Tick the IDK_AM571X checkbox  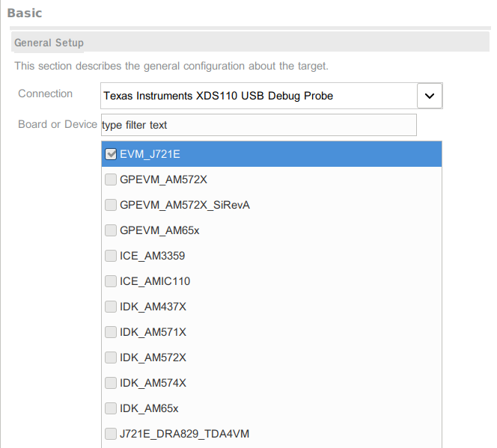pos(111,332)
